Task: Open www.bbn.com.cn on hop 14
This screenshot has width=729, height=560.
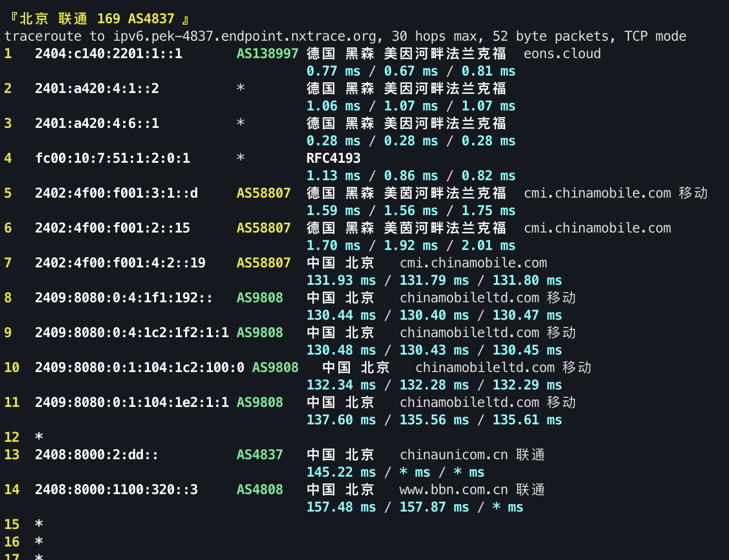Action: click(x=452, y=489)
